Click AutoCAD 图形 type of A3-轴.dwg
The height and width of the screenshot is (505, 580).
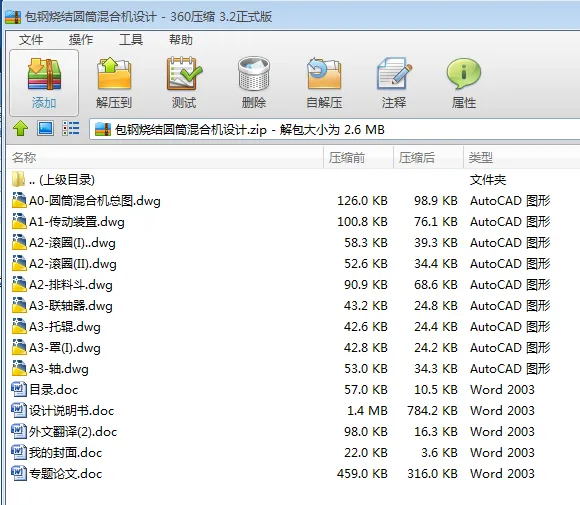510,369
